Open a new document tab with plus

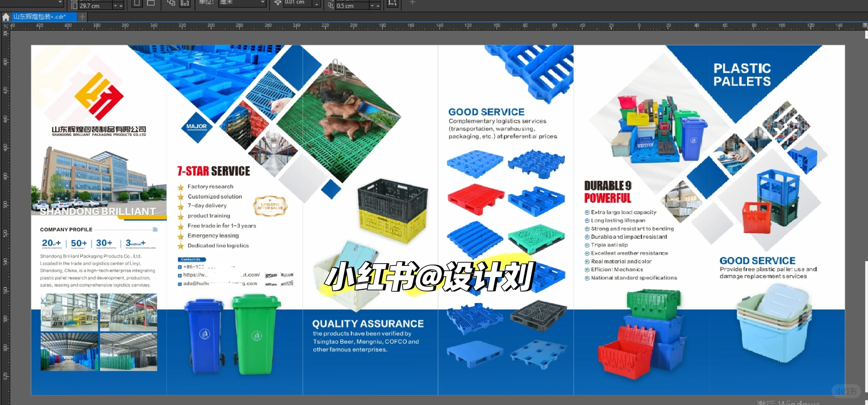82,17
